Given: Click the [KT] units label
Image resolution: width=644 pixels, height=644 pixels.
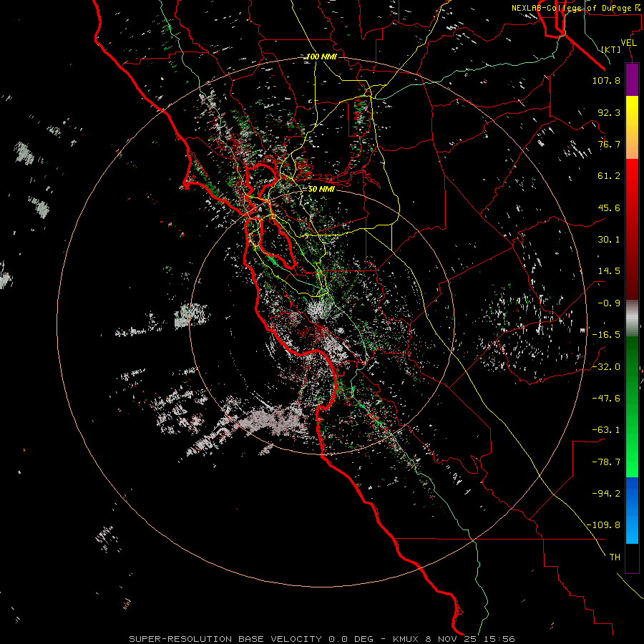Looking at the screenshot, I should pos(611,49).
